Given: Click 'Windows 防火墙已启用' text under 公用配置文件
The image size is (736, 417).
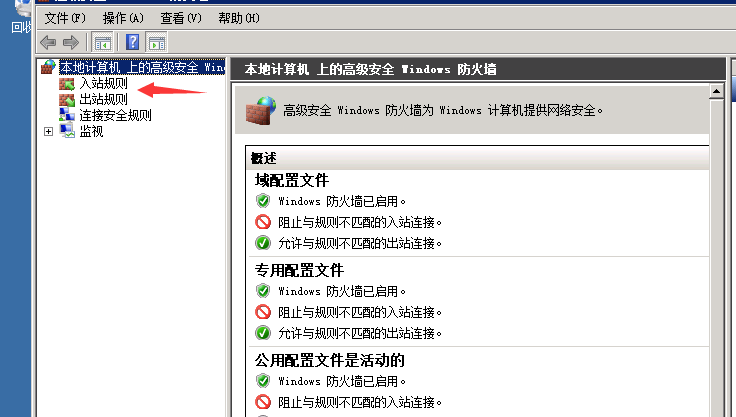Looking at the screenshot, I should [342, 381].
